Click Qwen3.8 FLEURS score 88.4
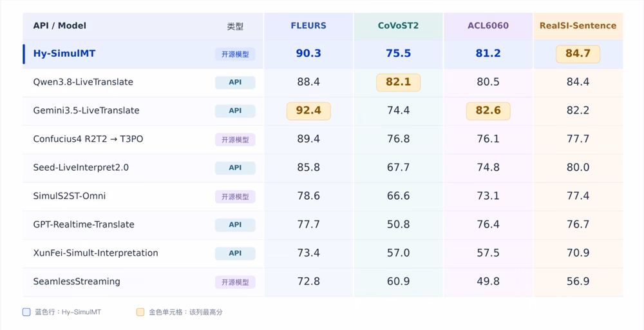Viewport: 644px width, 330px height. (308, 82)
